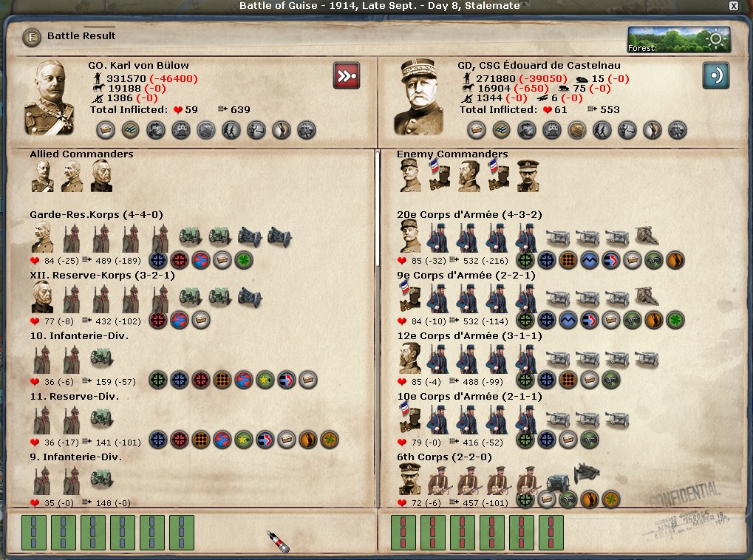Click the Garde-Res.Korps commander portrait
The width and height of the screenshot is (753, 560).
tap(42, 236)
